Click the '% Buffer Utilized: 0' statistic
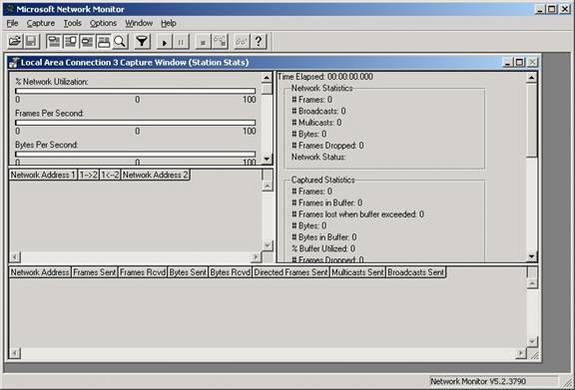 tap(323, 249)
